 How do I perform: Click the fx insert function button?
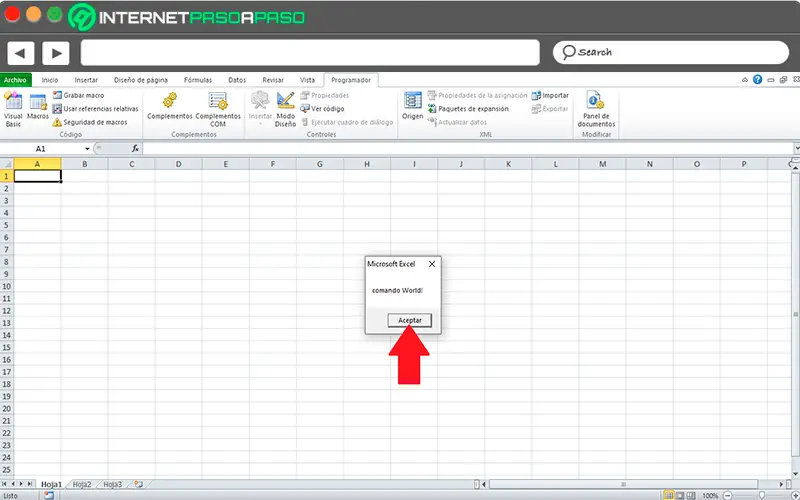[x=135, y=148]
